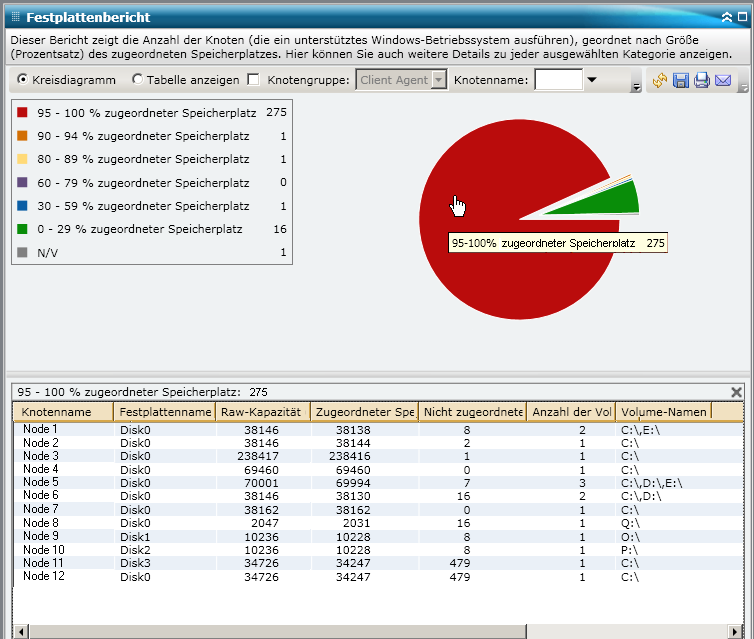Collapse the Festplattenbericht panel with double chevron
The height and width of the screenshot is (639, 754).
(x=727, y=17)
